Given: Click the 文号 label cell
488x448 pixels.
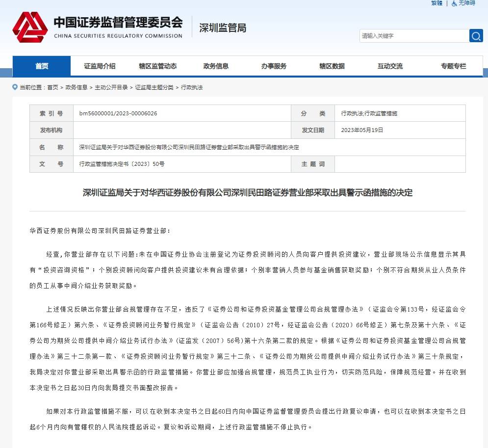Looking at the screenshot, I should click(51, 164).
